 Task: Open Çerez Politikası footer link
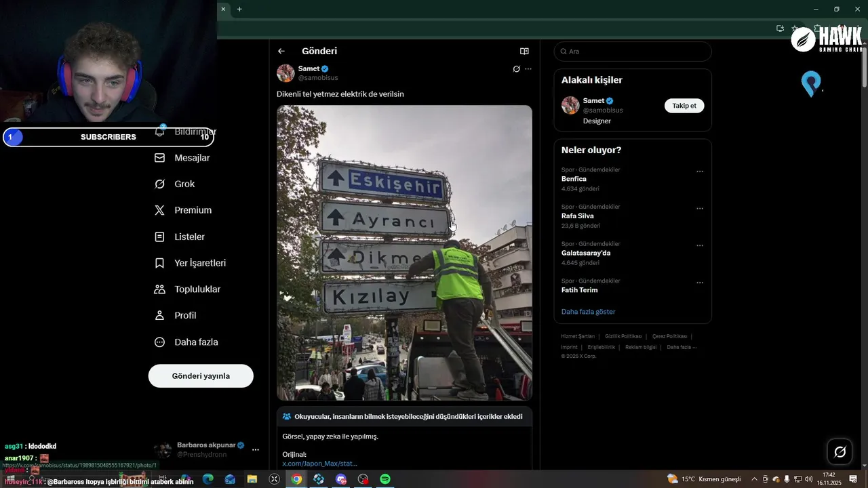point(669,336)
